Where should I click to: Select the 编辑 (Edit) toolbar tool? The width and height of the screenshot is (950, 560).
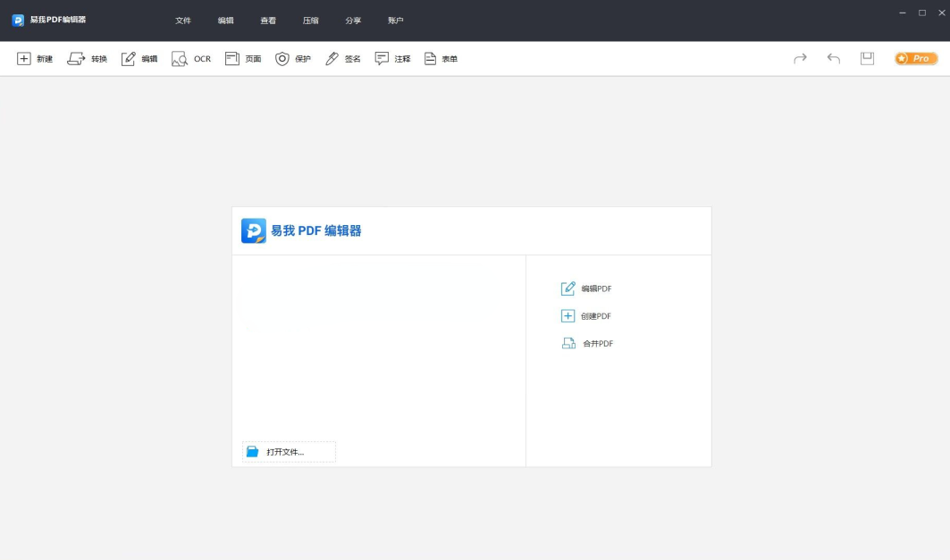(139, 59)
